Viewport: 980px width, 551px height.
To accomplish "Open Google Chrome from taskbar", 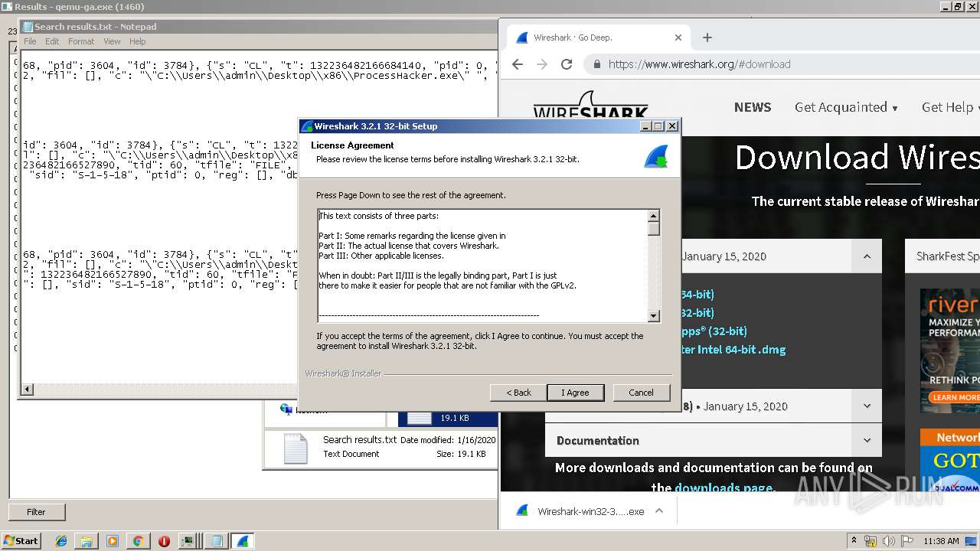I will (x=138, y=541).
